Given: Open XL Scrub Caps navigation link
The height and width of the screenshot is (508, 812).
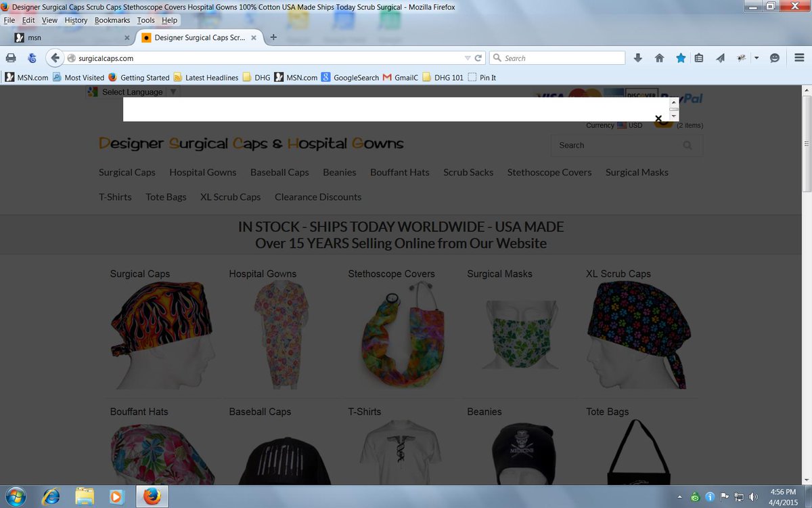Looking at the screenshot, I should [x=230, y=197].
